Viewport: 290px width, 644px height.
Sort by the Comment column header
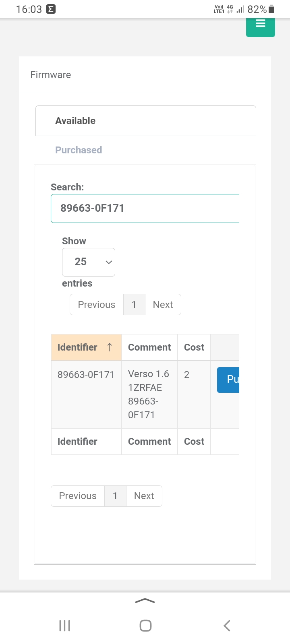[149, 347]
